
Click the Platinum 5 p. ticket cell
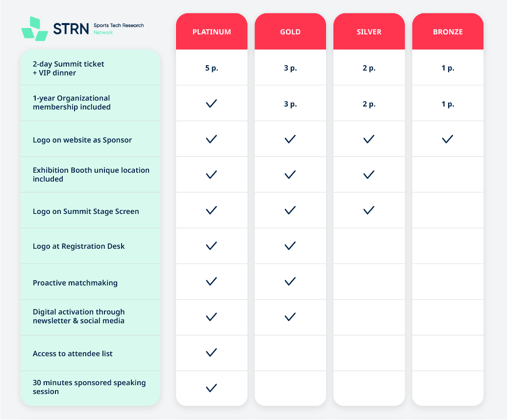pos(211,68)
